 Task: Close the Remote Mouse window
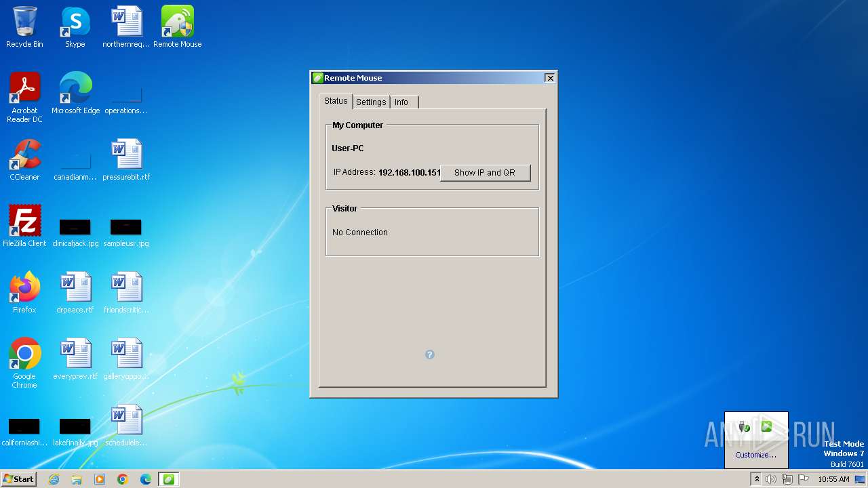tap(550, 78)
